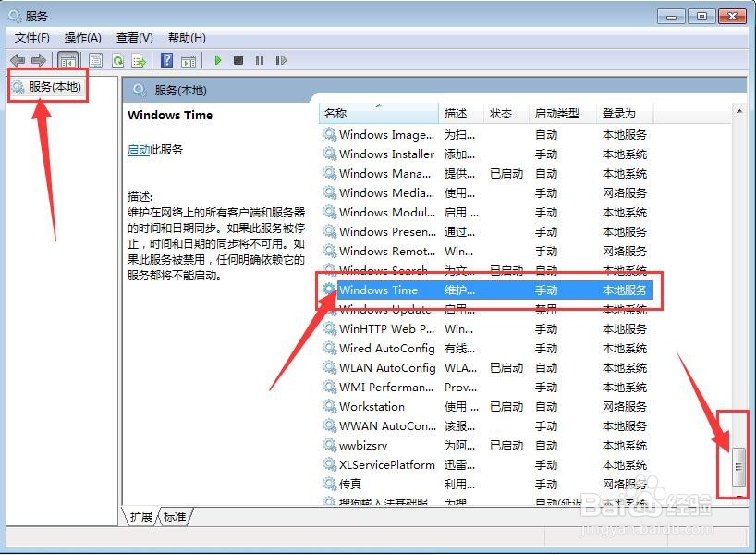Click the services gear icon in title bar

tap(15, 16)
